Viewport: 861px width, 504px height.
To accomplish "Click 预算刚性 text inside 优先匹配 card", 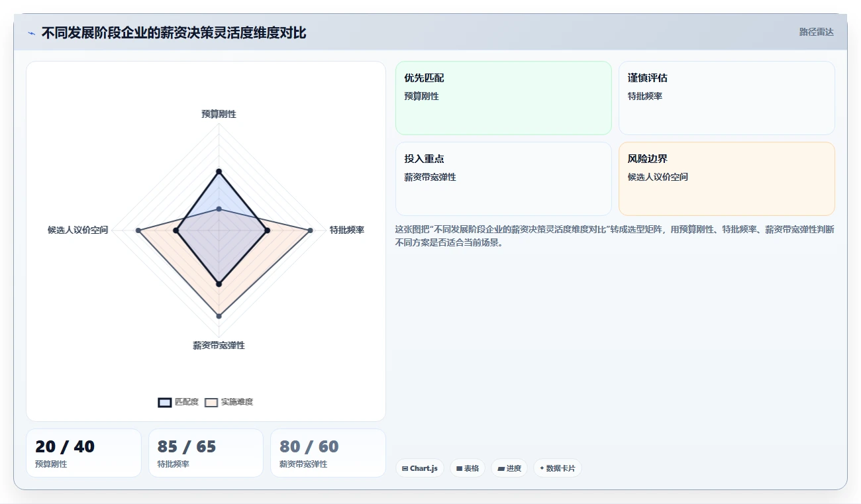I will point(421,96).
